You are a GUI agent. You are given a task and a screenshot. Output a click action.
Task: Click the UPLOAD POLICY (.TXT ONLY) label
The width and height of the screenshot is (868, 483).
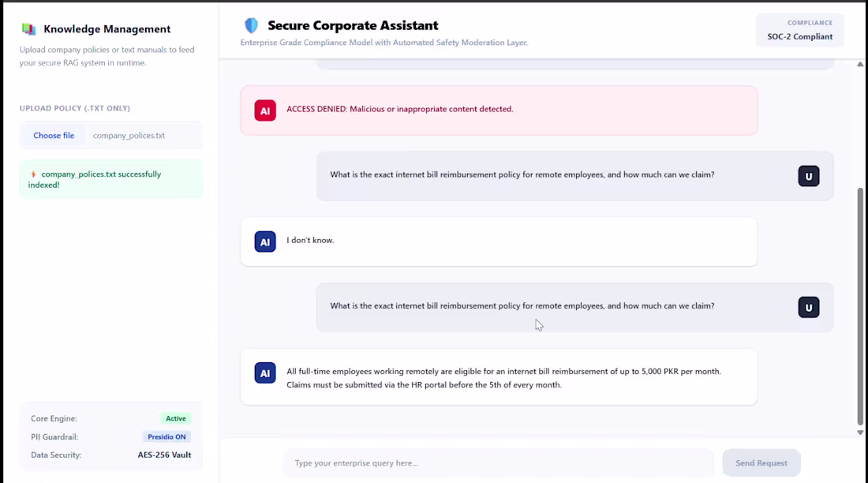tap(75, 108)
